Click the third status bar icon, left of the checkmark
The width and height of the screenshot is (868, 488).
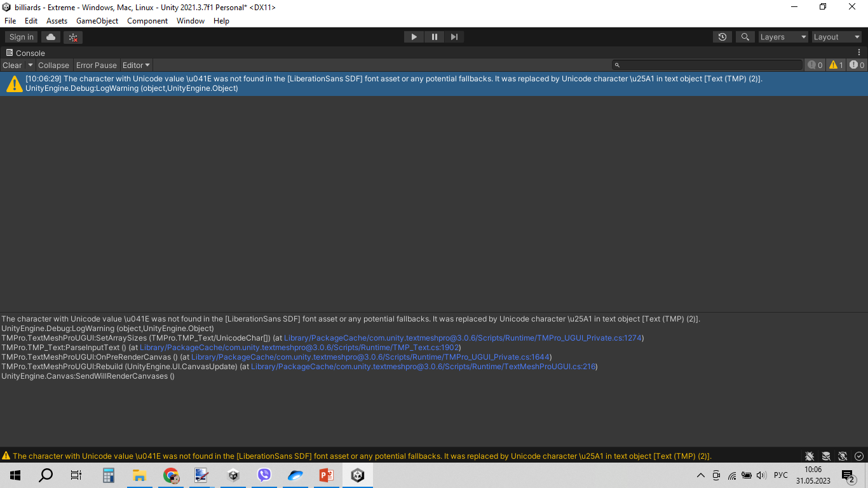click(x=843, y=456)
